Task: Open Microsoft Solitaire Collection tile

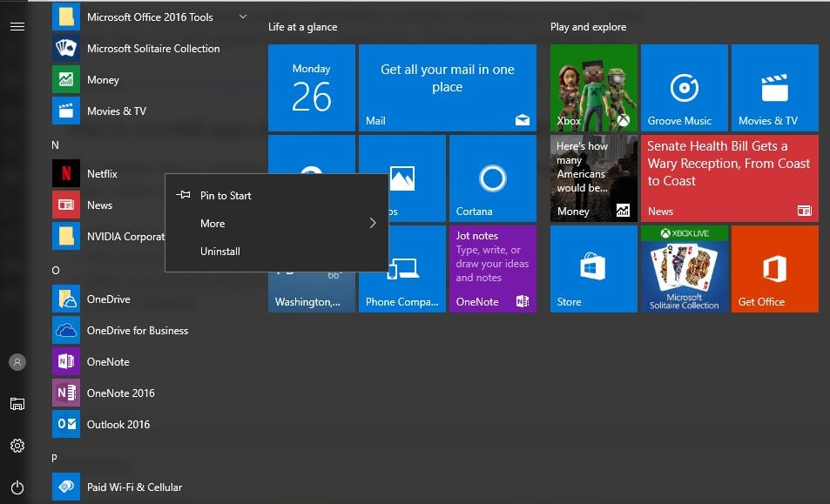Action: (x=685, y=269)
